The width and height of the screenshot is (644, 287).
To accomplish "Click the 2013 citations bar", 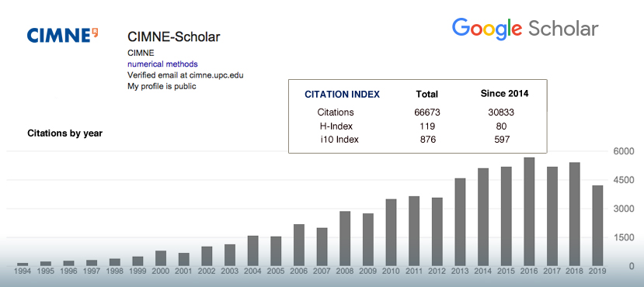I will pos(460,222).
